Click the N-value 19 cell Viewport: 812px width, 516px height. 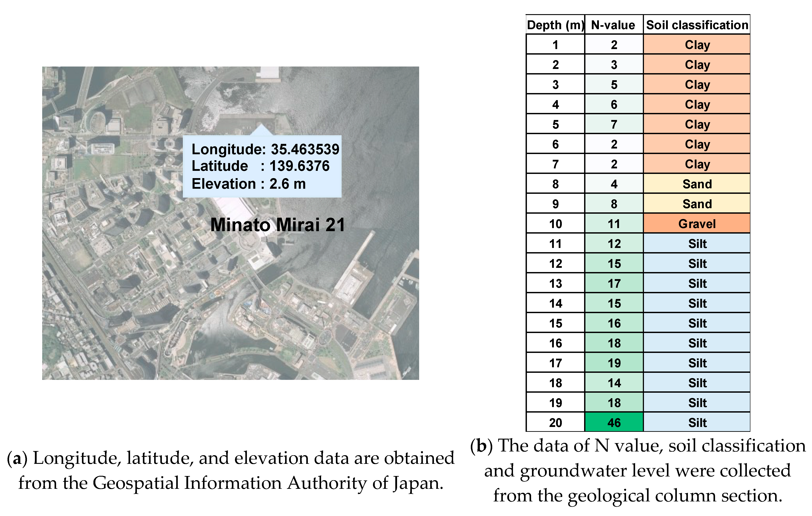click(614, 363)
